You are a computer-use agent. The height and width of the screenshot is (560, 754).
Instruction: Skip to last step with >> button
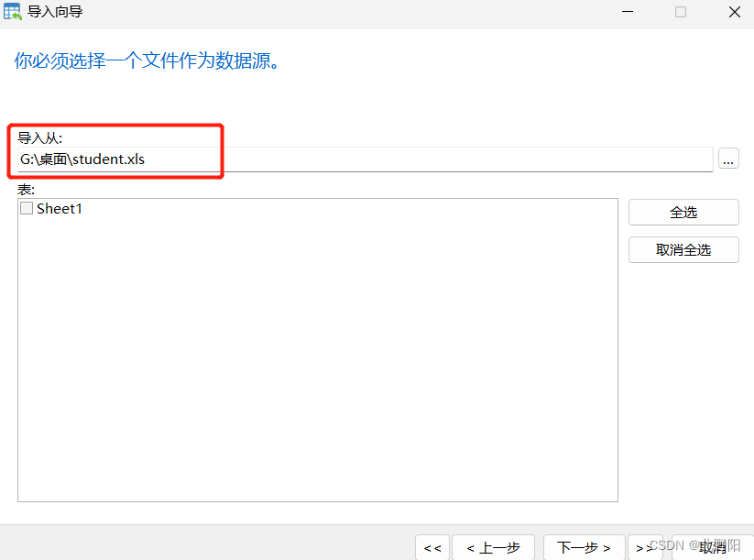click(x=645, y=547)
